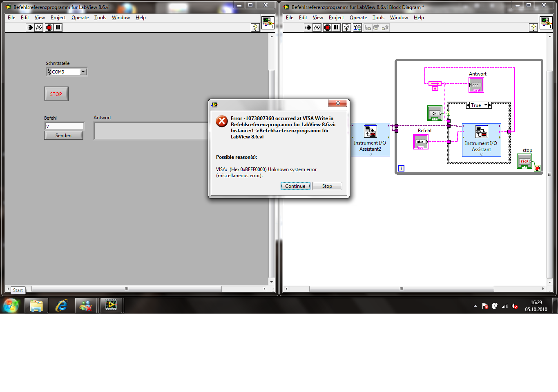
Task: Pause the VI from the front panel toolbar
Action: tap(58, 27)
